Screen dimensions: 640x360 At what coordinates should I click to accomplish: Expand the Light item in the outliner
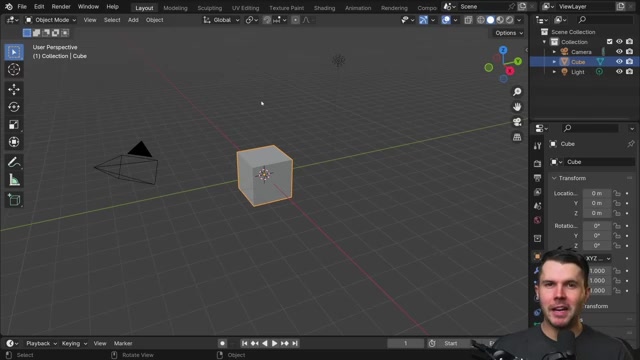pos(554,72)
